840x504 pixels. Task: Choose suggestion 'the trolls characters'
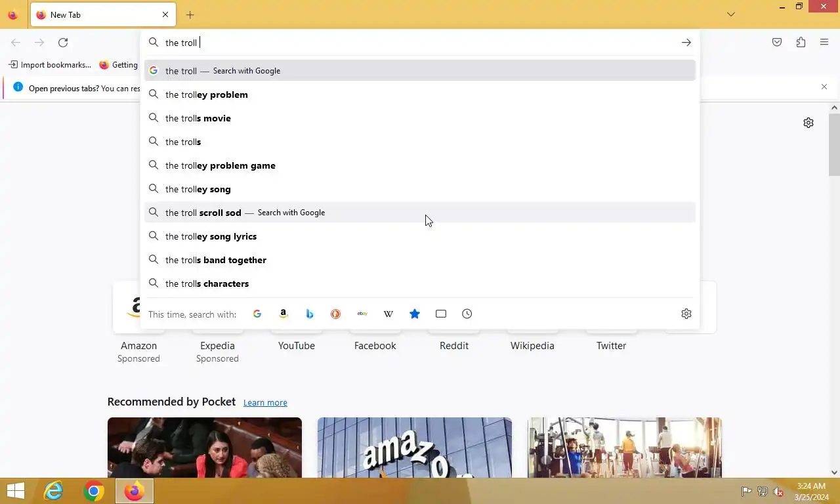[420, 283]
